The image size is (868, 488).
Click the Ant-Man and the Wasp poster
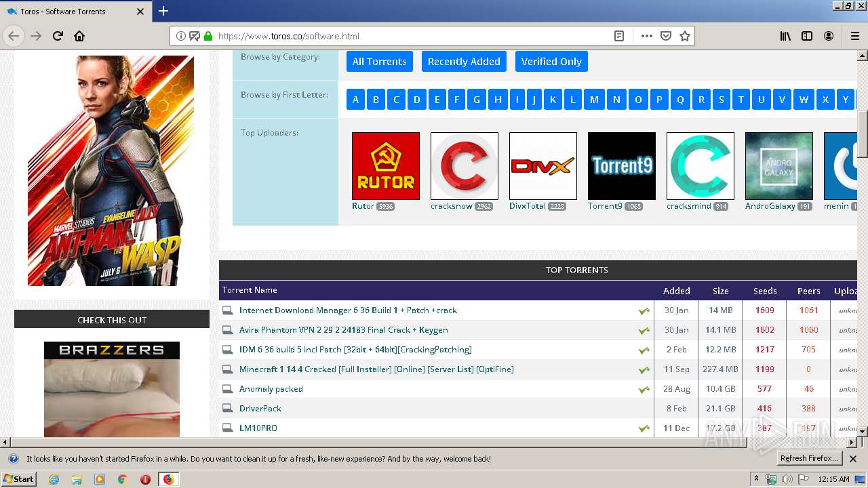click(111, 171)
